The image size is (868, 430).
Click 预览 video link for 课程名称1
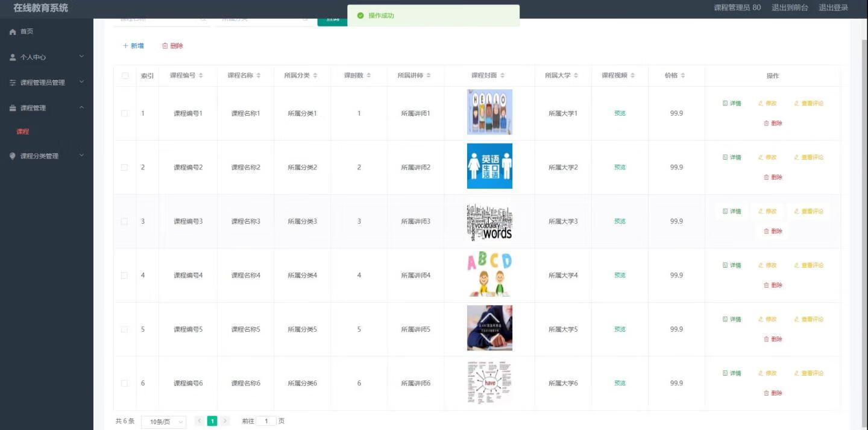tap(620, 113)
